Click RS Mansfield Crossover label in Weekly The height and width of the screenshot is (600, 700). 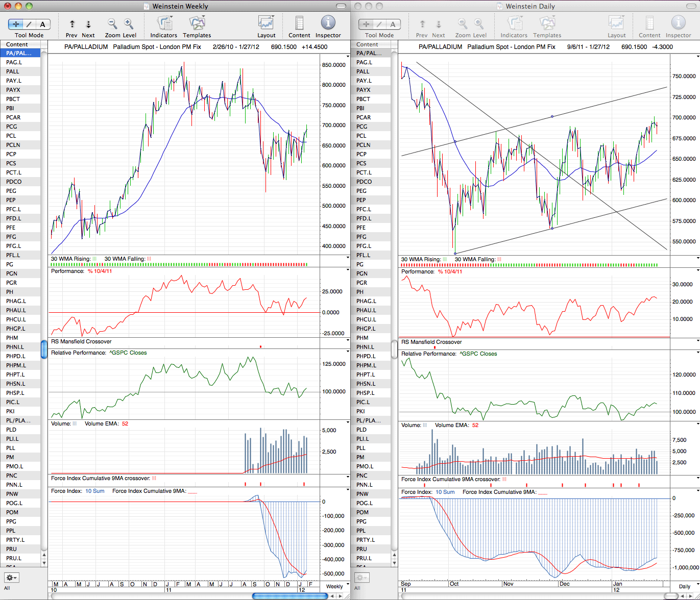tap(81, 341)
